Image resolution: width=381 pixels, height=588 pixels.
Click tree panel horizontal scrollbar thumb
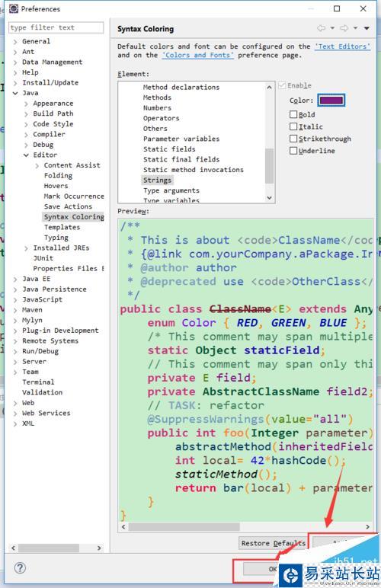pyautogui.click(x=49, y=548)
